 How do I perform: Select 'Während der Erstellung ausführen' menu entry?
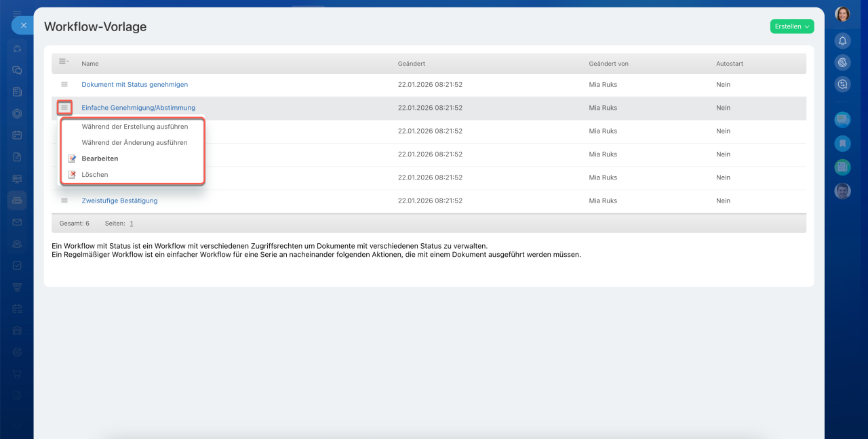pos(134,127)
